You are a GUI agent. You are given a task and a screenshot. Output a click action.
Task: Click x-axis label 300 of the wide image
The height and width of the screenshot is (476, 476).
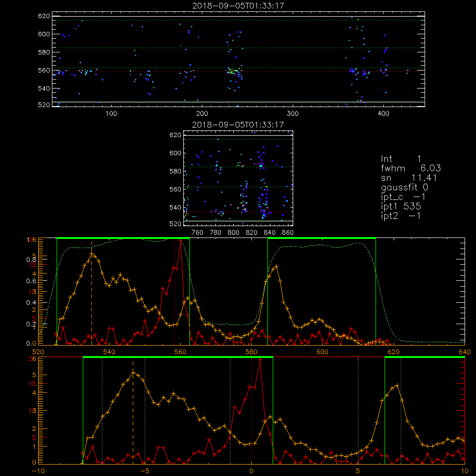[x=293, y=114]
